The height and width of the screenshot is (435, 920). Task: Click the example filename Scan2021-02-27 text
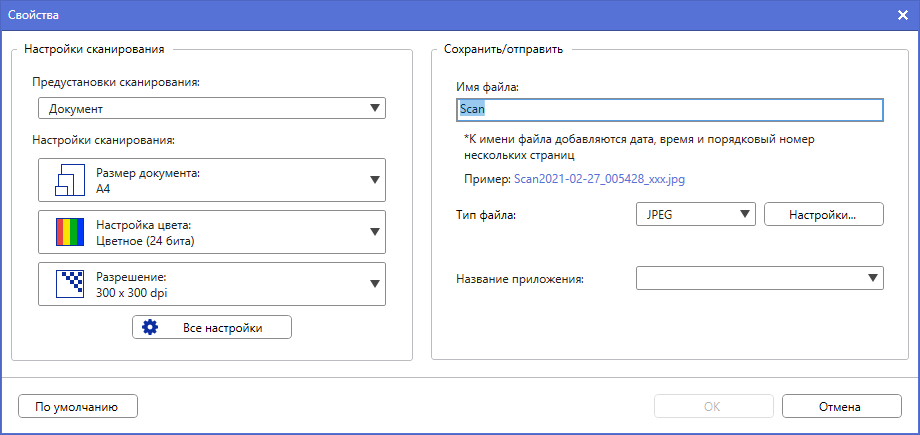click(599, 180)
